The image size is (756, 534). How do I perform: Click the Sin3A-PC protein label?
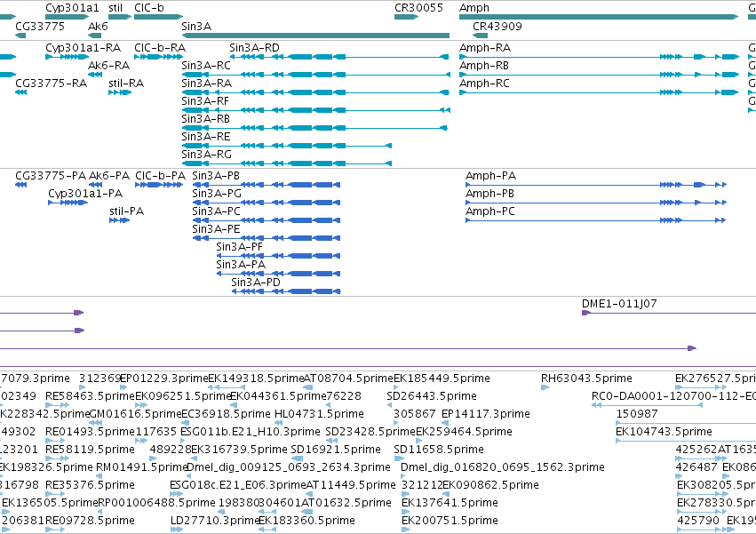pyautogui.click(x=216, y=211)
